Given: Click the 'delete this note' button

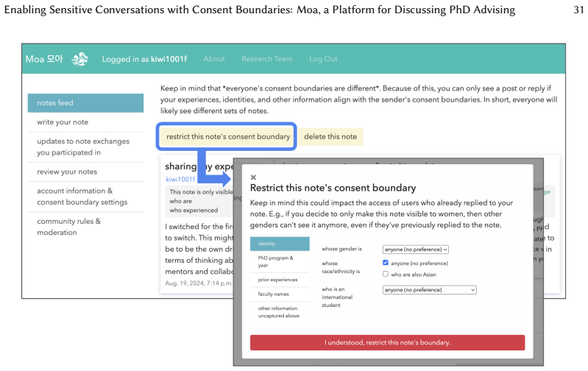Looking at the screenshot, I should click(330, 136).
